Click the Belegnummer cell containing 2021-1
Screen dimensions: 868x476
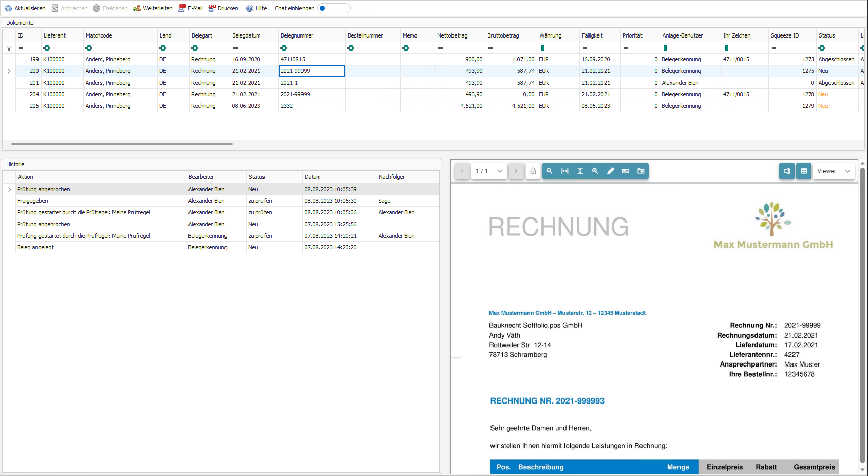(311, 83)
